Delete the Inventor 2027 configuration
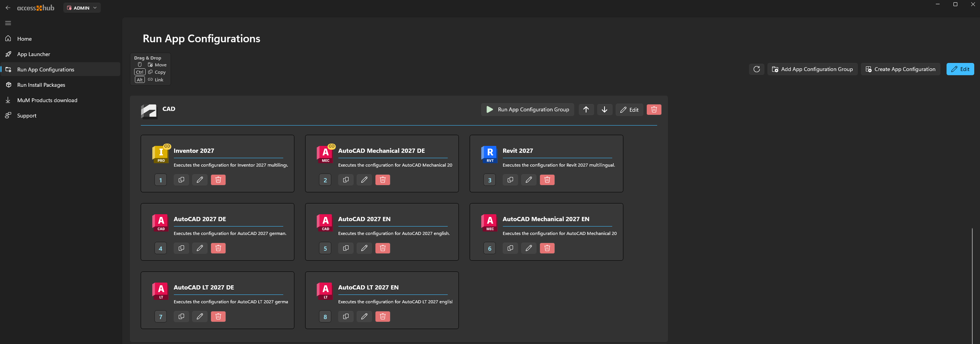Screen dimensions: 980x344 pyautogui.click(x=218, y=180)
